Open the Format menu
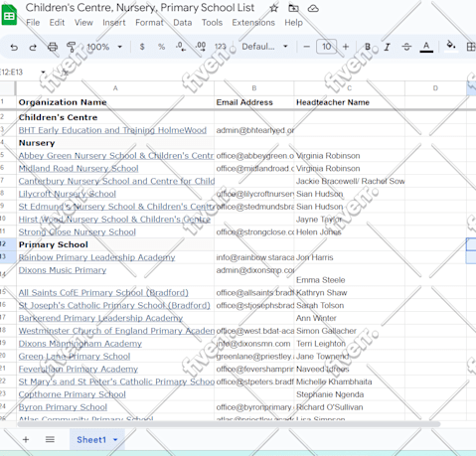 149,23
